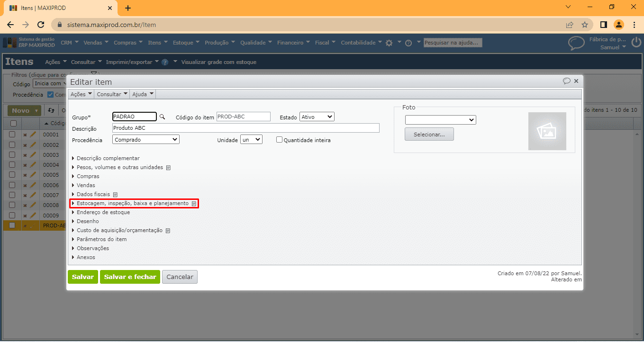644x342 pixels.
Task: Expand the Descrição complementar section
Action: tap(106, 158)
